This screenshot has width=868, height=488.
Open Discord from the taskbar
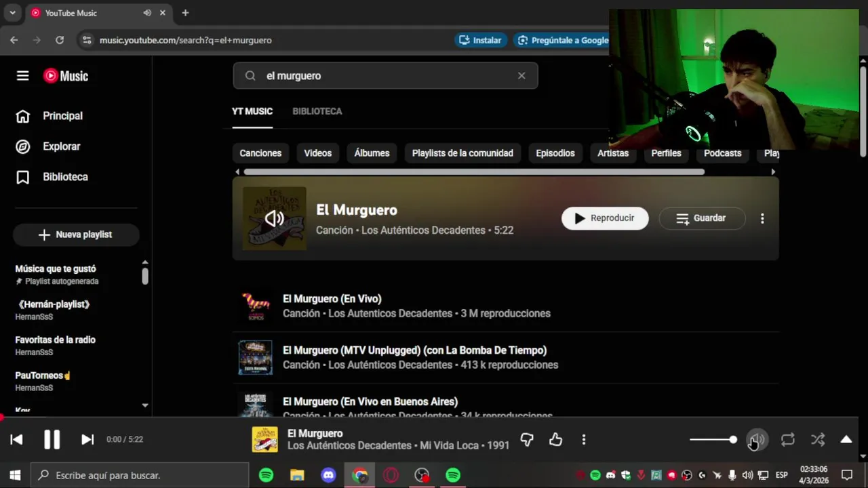pyautogui.click(x=328, y=475)
